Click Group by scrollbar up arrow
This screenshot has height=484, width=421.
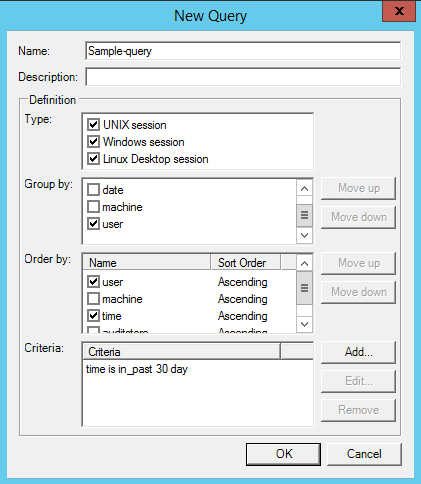pyautogui.click(x=304, y=188)
